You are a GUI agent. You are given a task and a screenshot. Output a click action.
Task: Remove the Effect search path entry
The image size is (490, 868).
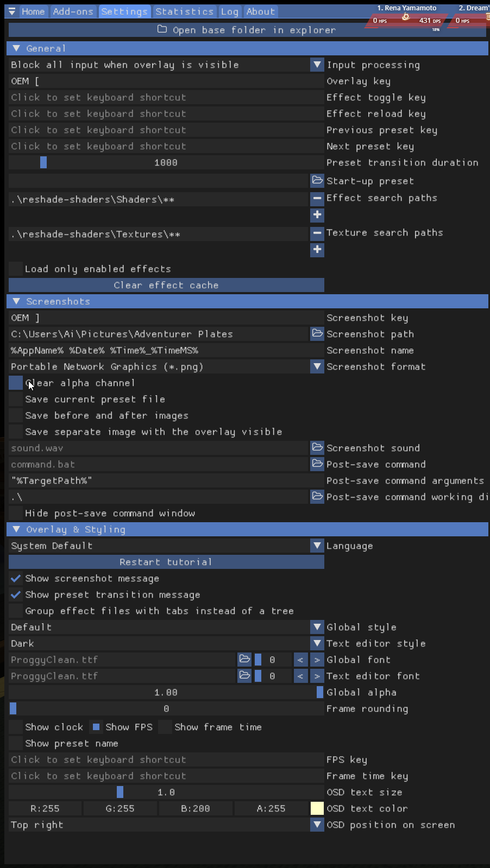coord(317,199)
